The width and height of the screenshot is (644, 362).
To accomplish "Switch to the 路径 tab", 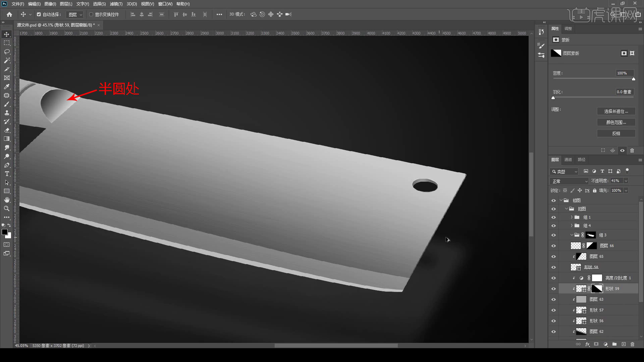I will pyautogui.click(x=582, y=160).
